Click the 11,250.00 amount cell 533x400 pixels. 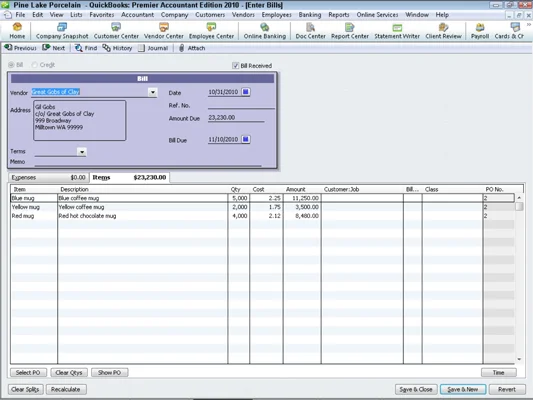[x=302, y=198]
